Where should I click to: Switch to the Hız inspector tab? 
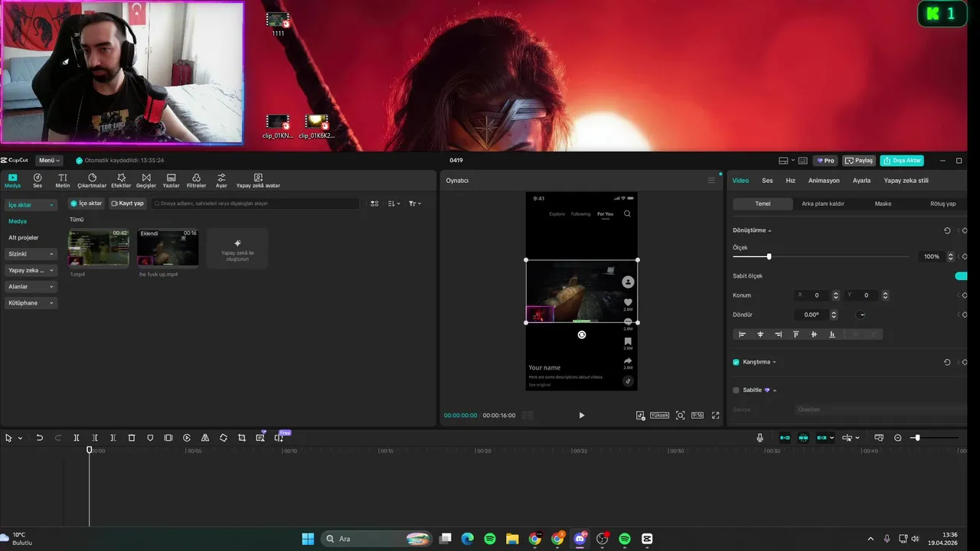[x=791, y=181]
